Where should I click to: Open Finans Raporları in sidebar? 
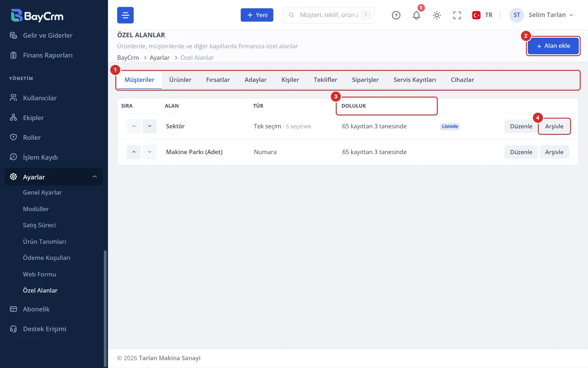point(54,55)
